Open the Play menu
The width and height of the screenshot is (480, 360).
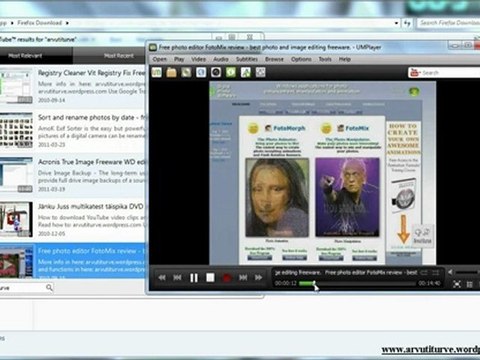pos(179,59)
